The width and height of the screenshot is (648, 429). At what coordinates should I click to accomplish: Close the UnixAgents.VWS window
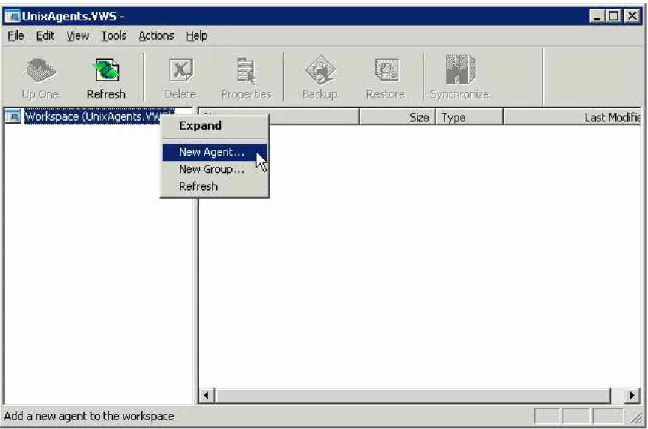click(x=632, y=17)
